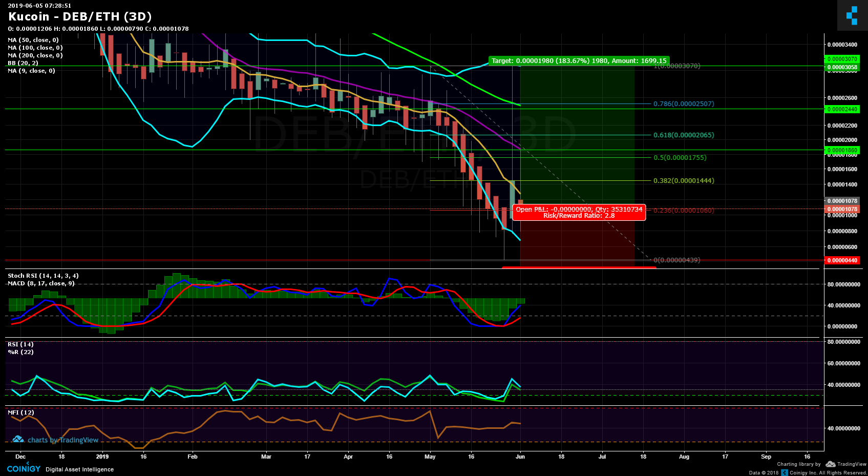Click price axis value 0.00001400
Screen dimensions: 868x476
point(842,184)
